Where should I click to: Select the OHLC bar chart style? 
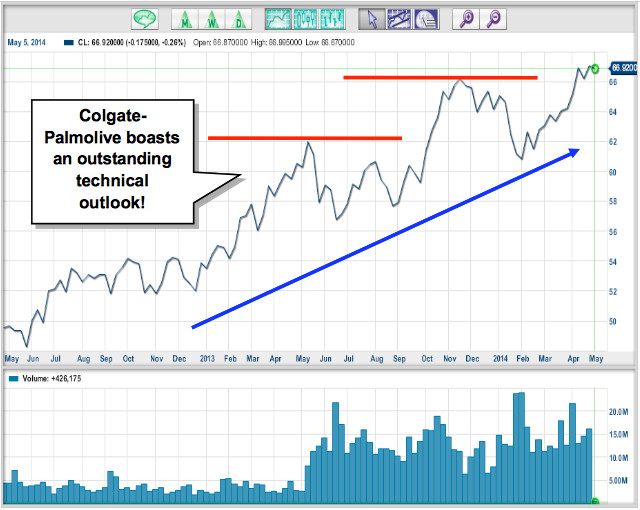332,18
